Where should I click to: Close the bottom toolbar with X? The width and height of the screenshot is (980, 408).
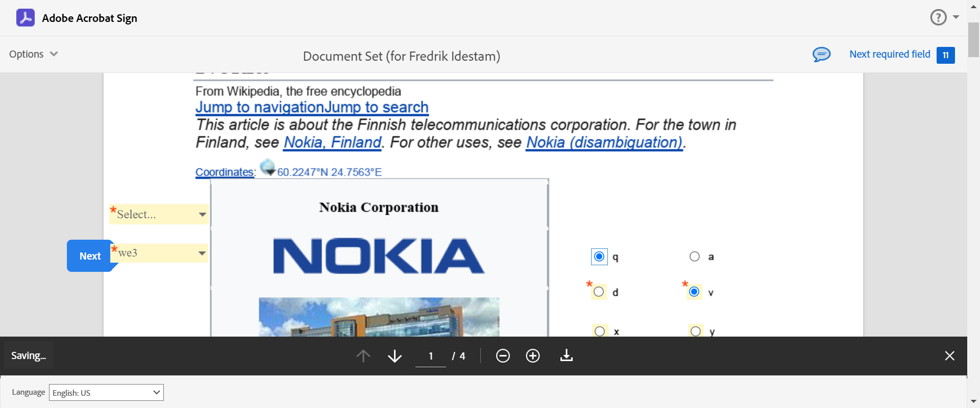(x=949, y=356)
